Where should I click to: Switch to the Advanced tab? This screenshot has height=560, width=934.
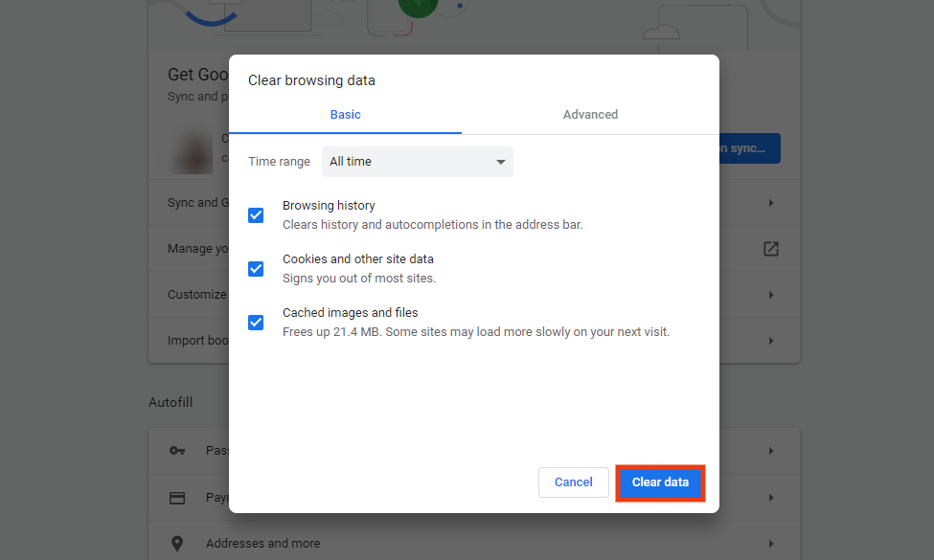click(590, 114)
